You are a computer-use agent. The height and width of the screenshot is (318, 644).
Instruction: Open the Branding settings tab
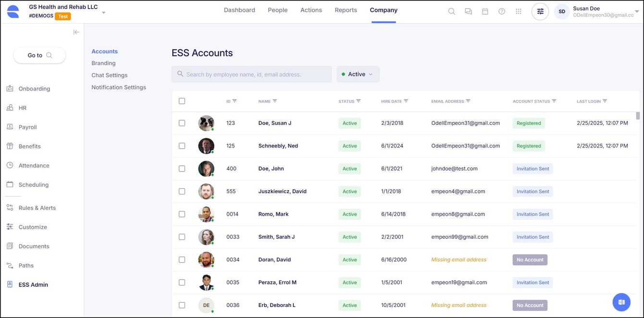pos(103,63)
